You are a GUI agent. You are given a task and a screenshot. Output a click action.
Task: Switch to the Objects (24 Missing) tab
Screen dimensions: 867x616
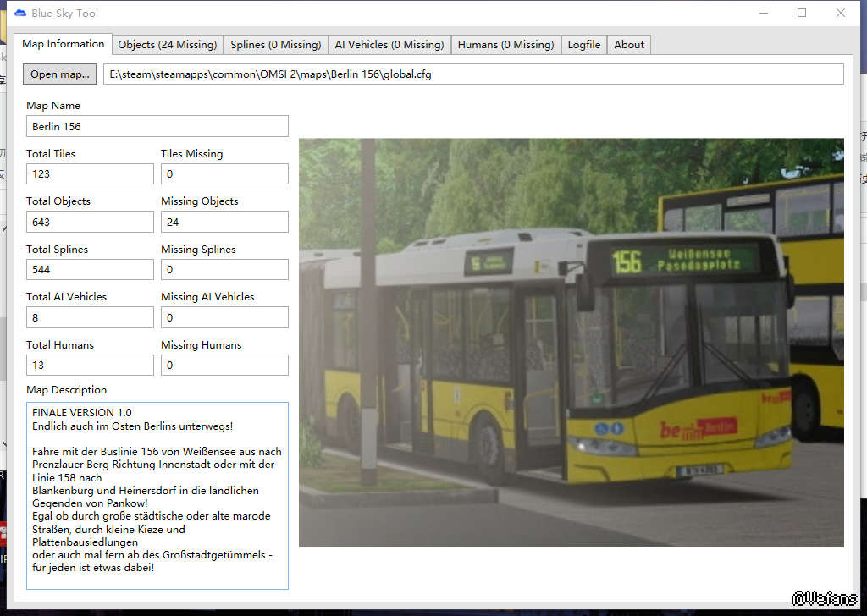pyautogui.click(x=167, y=45)
